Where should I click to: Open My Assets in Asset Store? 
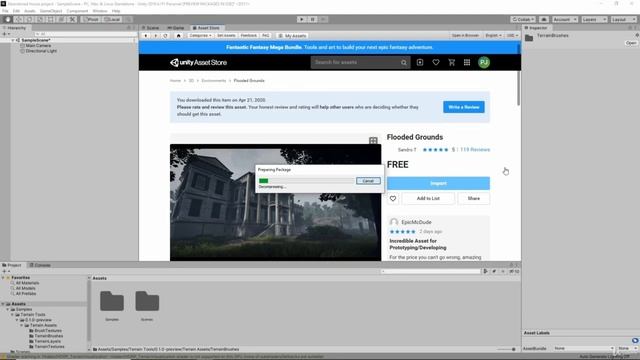(x=292, y=36)
